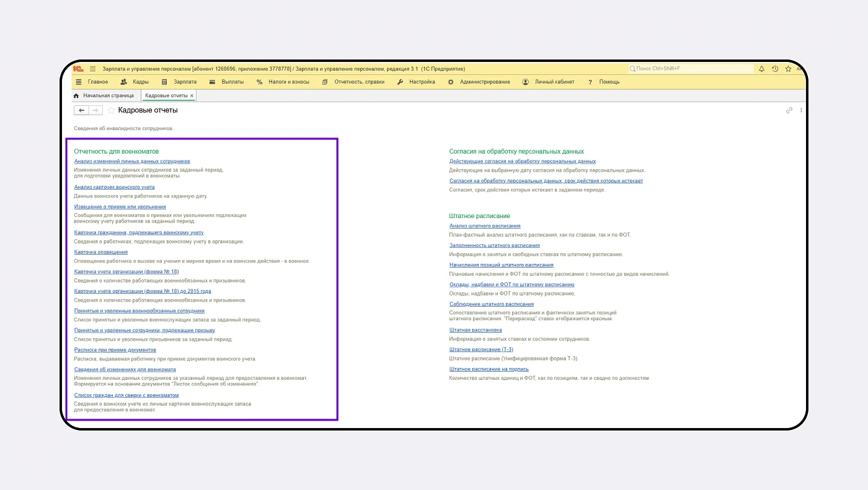
Task: Open favorites star in the top bar
Action: coord(788,69)
